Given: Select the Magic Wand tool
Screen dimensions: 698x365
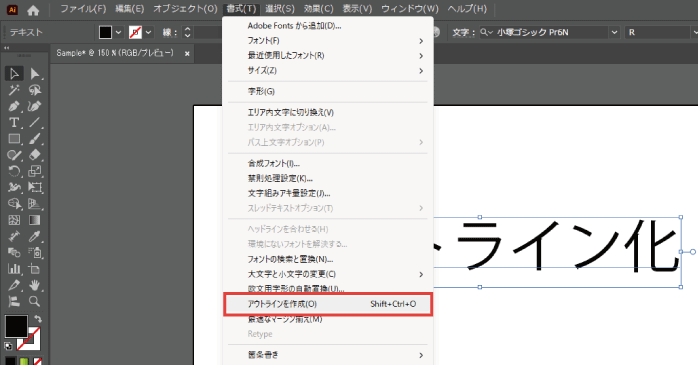Looking at the screenshot, I should point(14,90).
